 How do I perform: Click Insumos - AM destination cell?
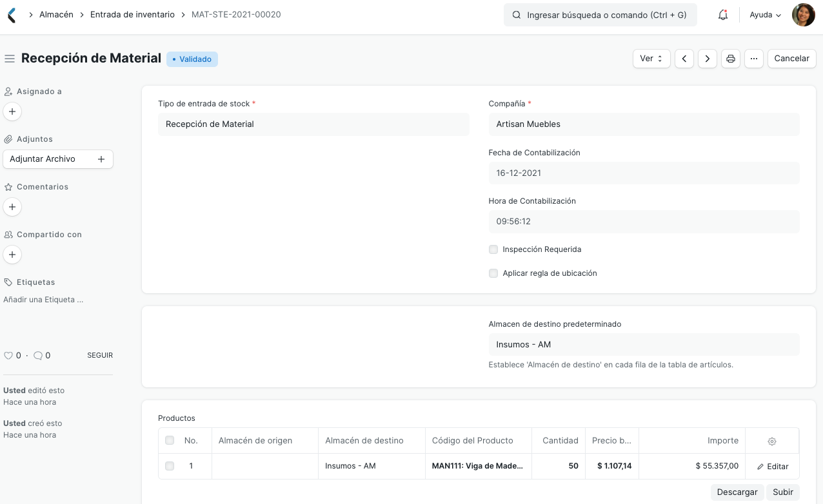click(x=372, y=466)
